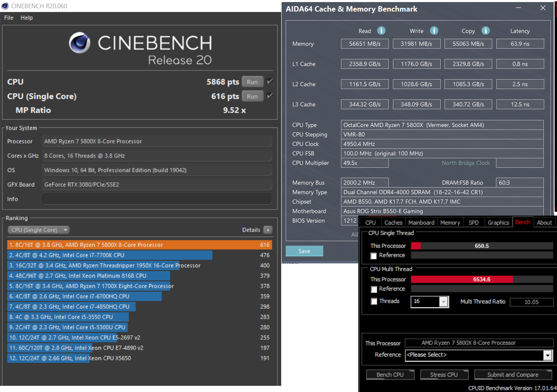Select ranking row Intel Core i7-6700HQ
The height and width of the screenshot is (392, 557).
pyautogui.click(x=139, y=296)
